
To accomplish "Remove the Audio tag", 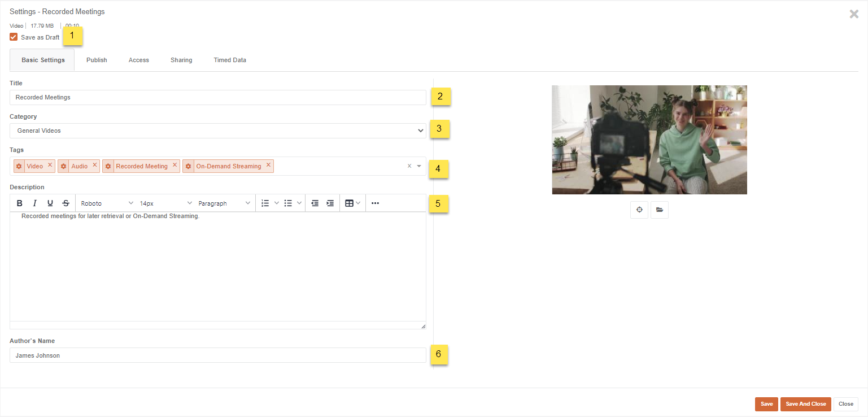I will pyautogui.click(x=95, y=166).
